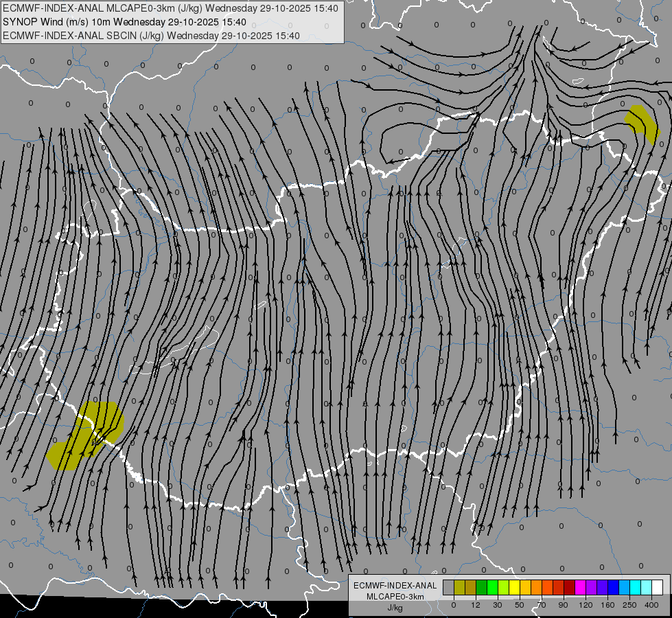Screen dimensions: 672x618
Task: Select the pure cyan legend swatch
Action: [x=636, y=588]
